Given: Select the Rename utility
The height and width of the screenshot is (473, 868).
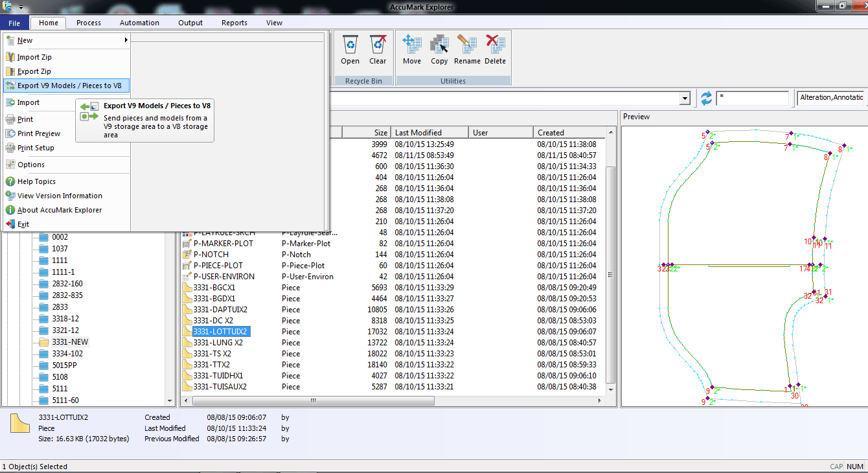Looking at the screenshot, I should tap(467, 50).
